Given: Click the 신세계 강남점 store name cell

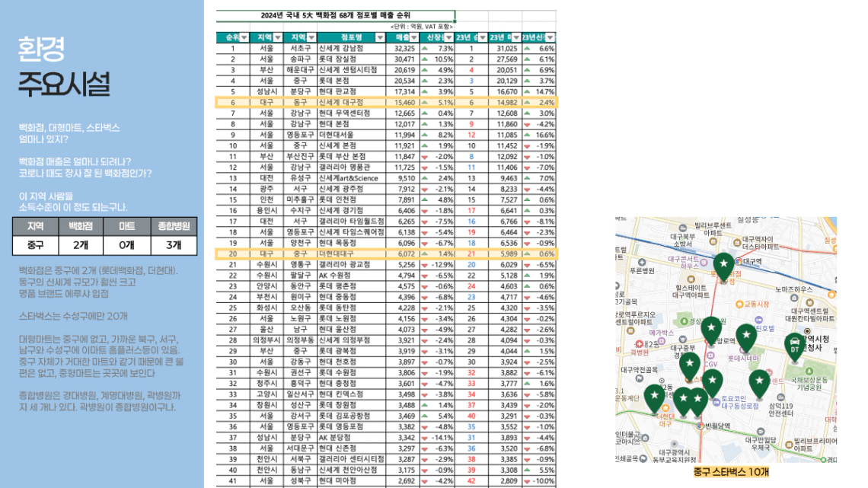Looking at the screenshot, I should [x=351, y=48].
